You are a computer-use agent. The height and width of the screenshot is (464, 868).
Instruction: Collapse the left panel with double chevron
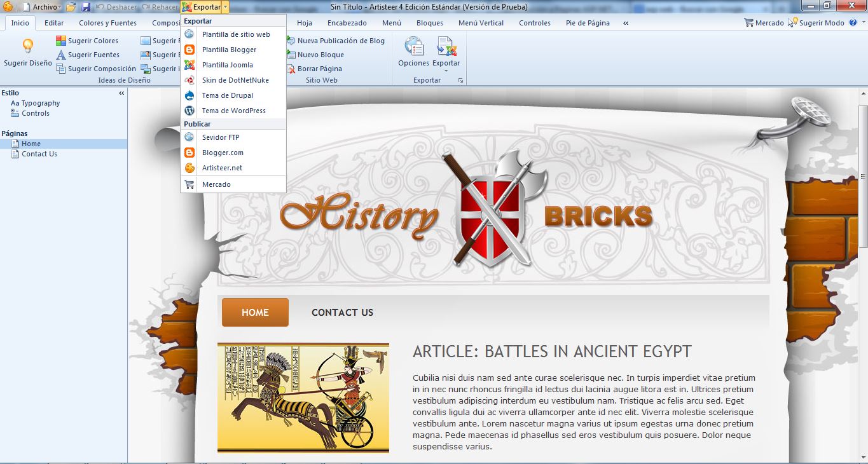click(121, 93)
